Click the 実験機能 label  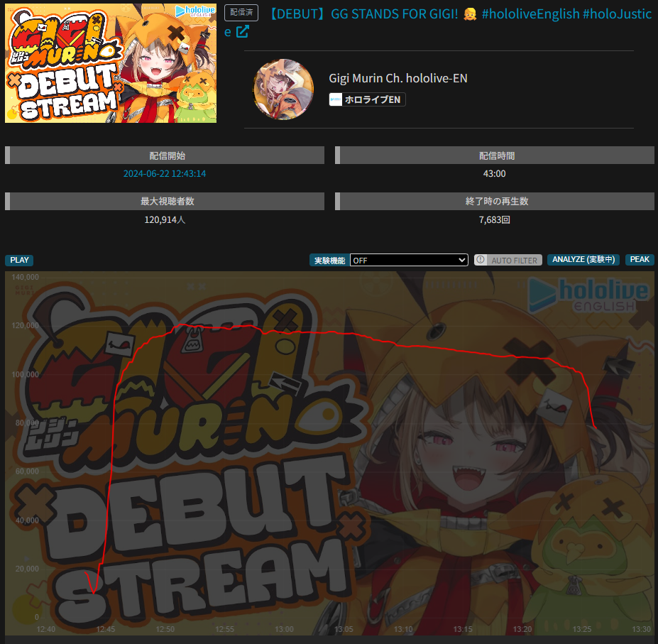[329, 261]
